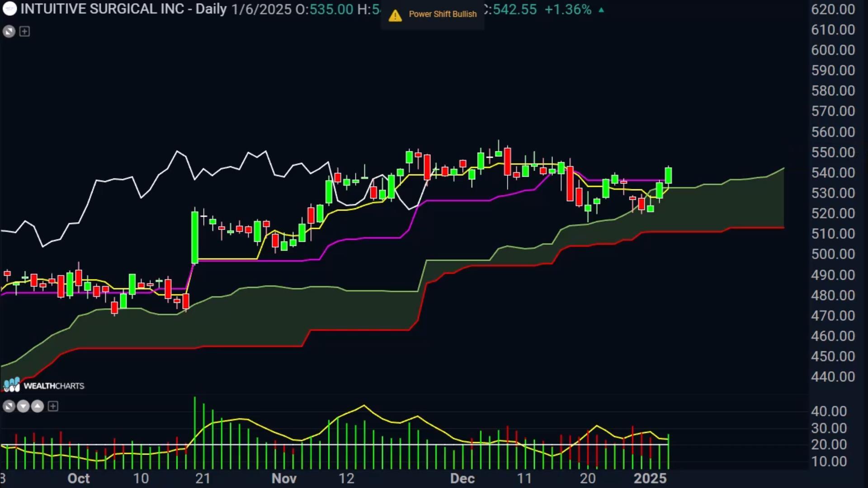Click the 2025 label on the time axis

[x=650, y=478]
